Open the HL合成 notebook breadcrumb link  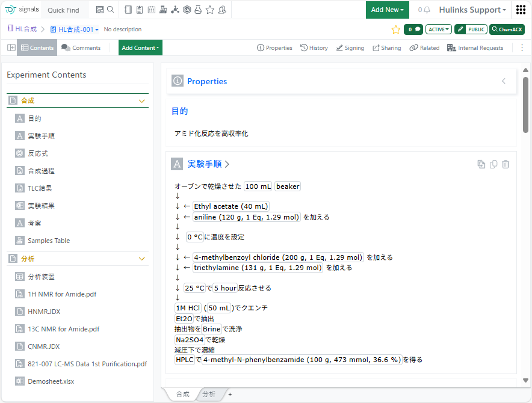click(22, 29)
